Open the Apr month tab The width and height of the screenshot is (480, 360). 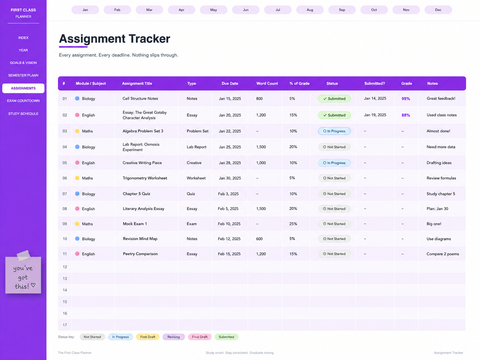click(181, 10)
